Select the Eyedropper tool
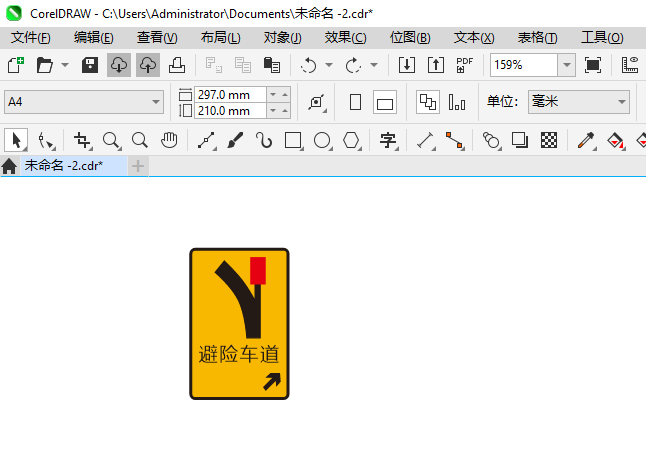The width and height of the screenshot is (646, 452). [586, 140]
